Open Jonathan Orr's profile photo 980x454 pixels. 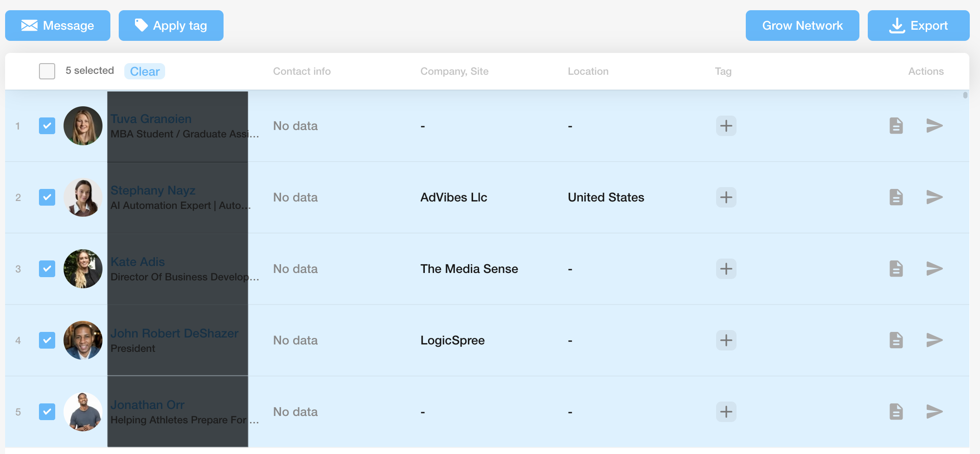83,412
